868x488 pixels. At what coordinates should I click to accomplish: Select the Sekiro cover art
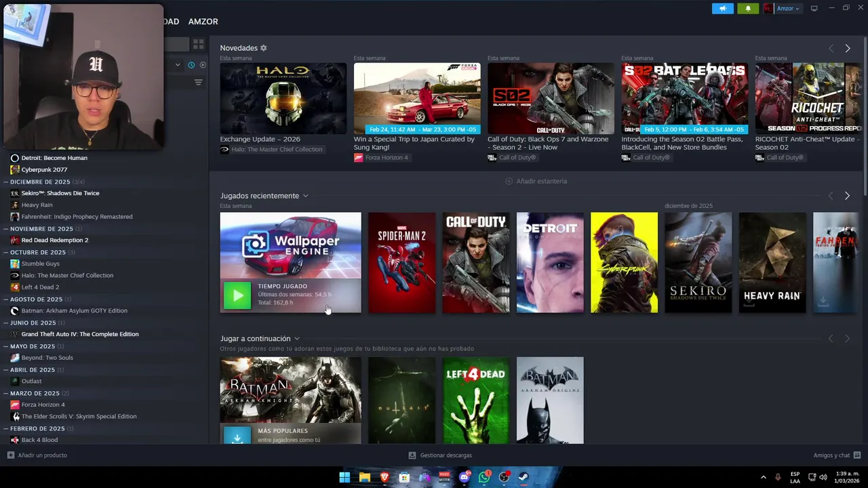click(698, 262)
